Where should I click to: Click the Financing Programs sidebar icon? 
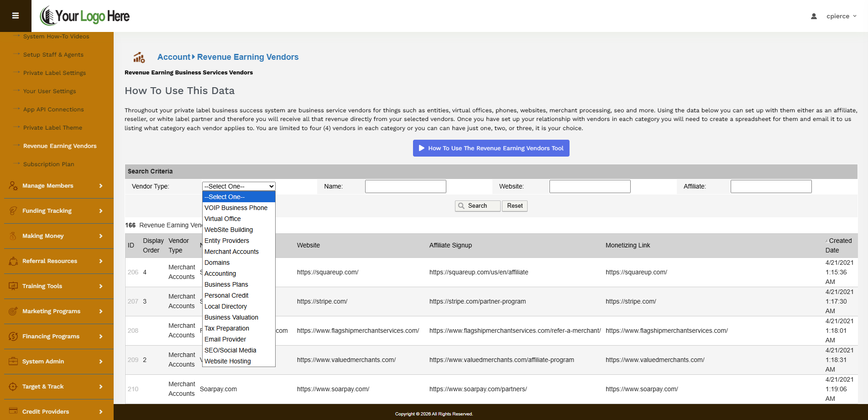(x=13, y=336)
